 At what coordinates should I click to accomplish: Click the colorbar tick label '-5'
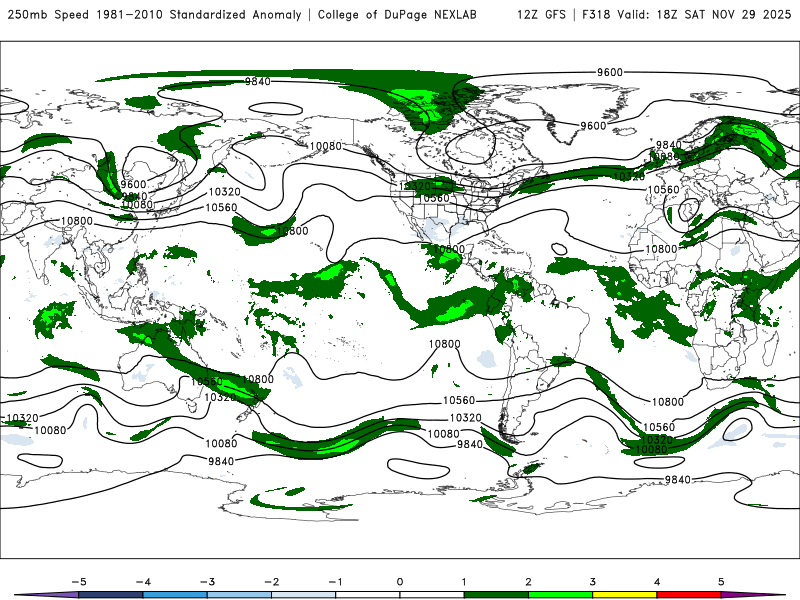point(79,582)
